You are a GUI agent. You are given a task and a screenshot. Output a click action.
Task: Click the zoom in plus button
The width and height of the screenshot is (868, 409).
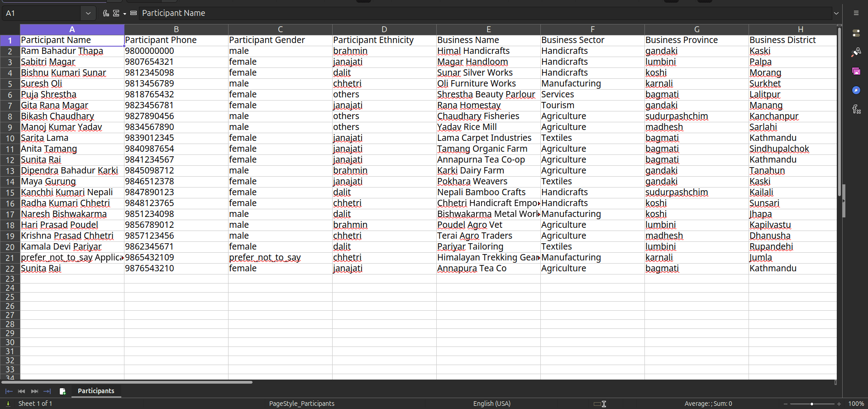pos(839,404)
